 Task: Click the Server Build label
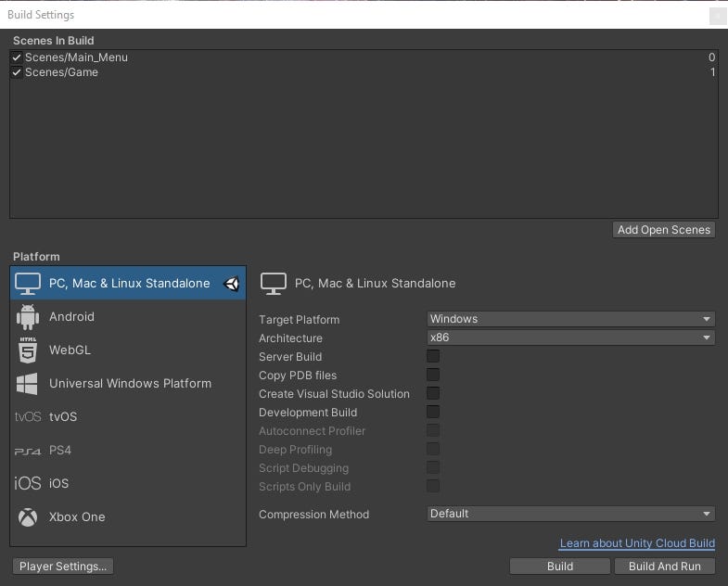click(290, 357)
